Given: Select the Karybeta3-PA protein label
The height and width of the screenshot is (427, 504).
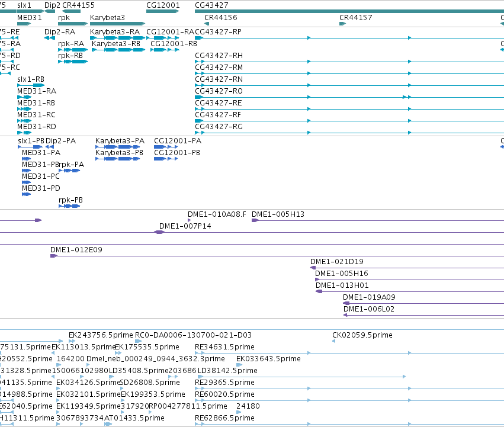Looking at the screenshot, I should (x=120, y=141).
